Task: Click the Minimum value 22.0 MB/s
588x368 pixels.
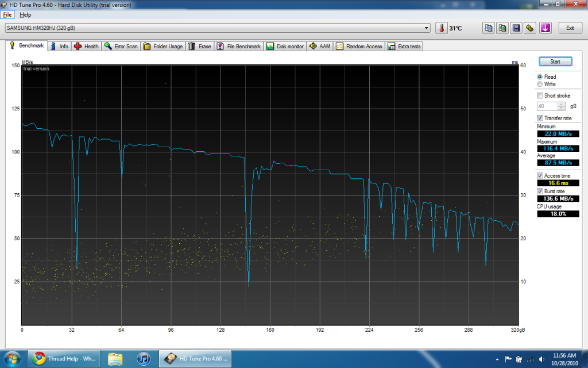Action: pyautogui.click(x=558, y=133)
